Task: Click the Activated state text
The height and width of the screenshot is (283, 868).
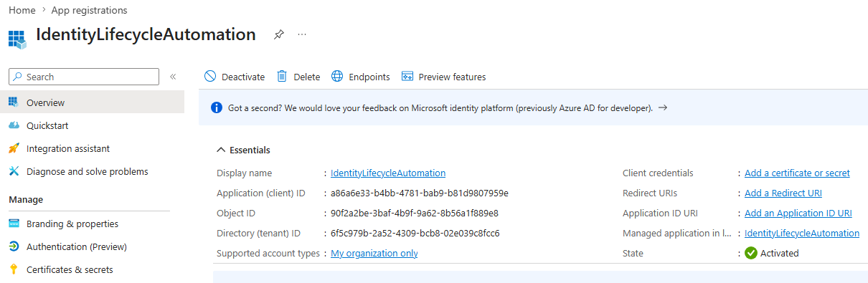Action: pyautogui.click(x=780, y=253)
